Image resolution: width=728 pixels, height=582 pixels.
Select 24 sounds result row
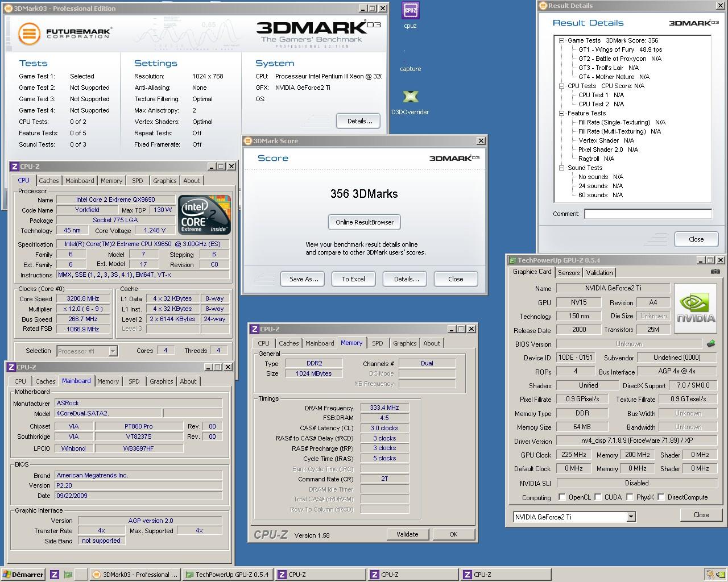click(601, 186)
